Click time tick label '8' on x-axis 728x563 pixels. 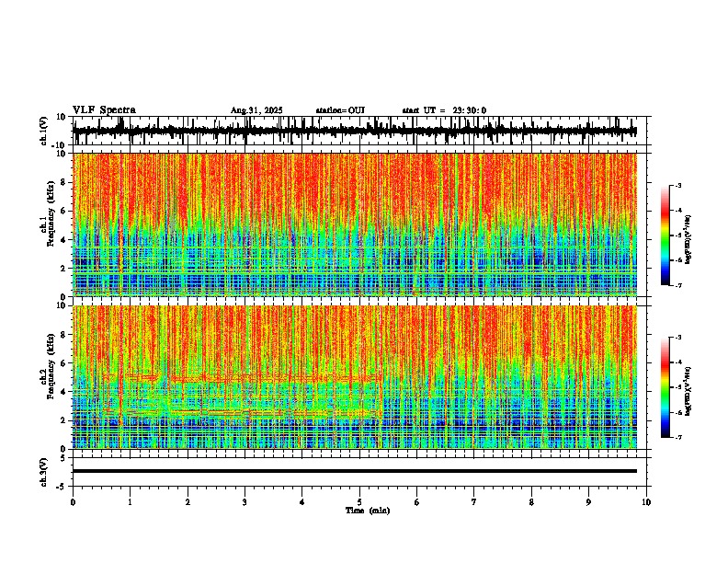(x=531, y=502)
